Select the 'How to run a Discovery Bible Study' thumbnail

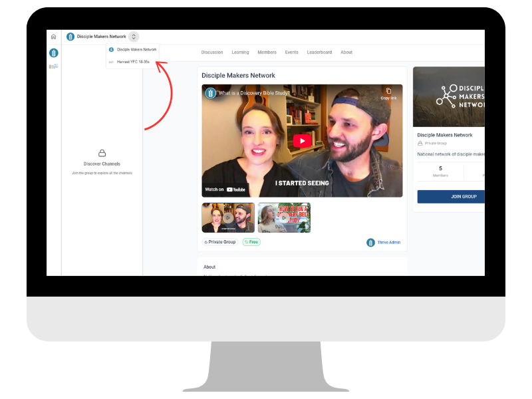click(284, 218)
